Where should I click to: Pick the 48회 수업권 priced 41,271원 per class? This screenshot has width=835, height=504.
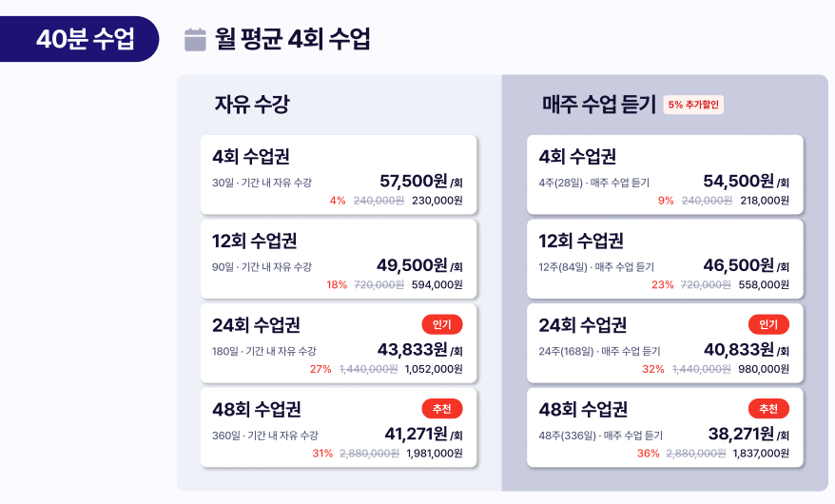tap(339, 427)
